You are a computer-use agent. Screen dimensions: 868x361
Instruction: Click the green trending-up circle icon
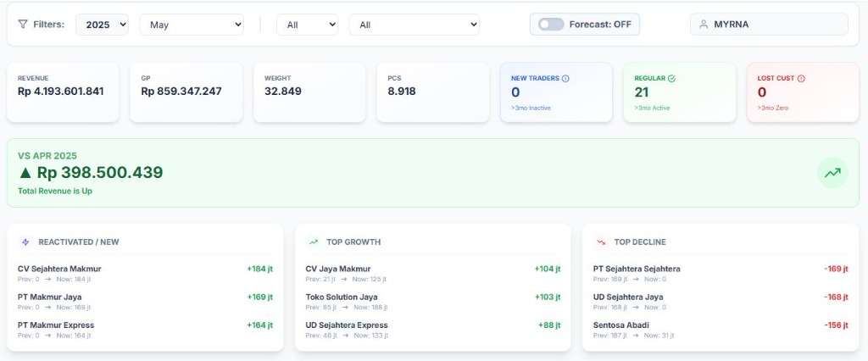(x=832, y=173)
